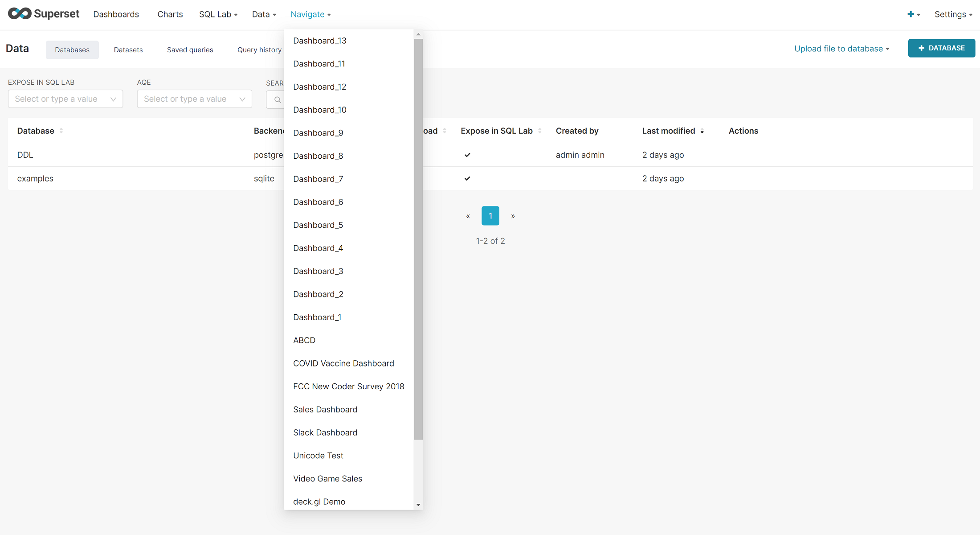
Task: Go to next page using » arrow
Action: point(513,216)
